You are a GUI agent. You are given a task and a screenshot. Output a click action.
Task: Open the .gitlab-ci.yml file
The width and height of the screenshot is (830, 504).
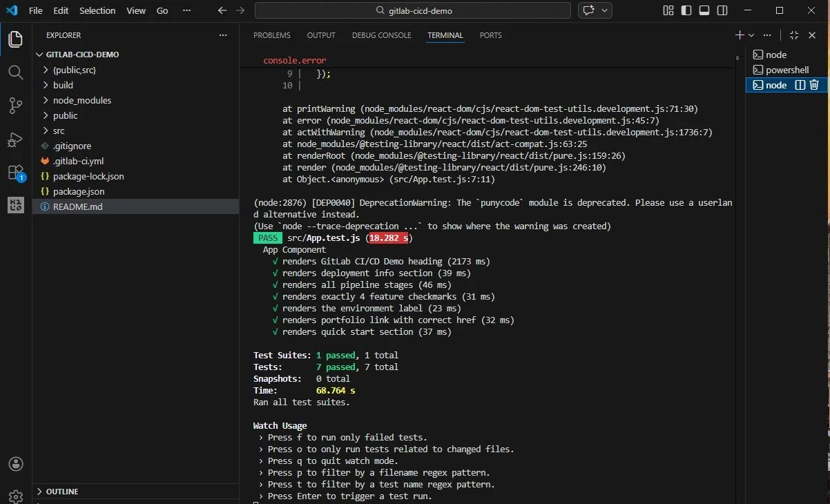pyautogui.click(x=78, y=161)
